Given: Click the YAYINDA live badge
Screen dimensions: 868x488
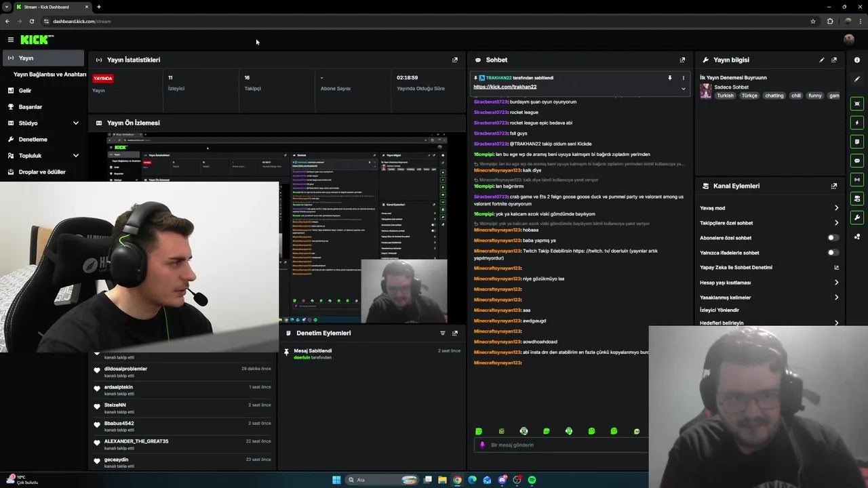Looking at the screenshot, I should click(103, 79).
